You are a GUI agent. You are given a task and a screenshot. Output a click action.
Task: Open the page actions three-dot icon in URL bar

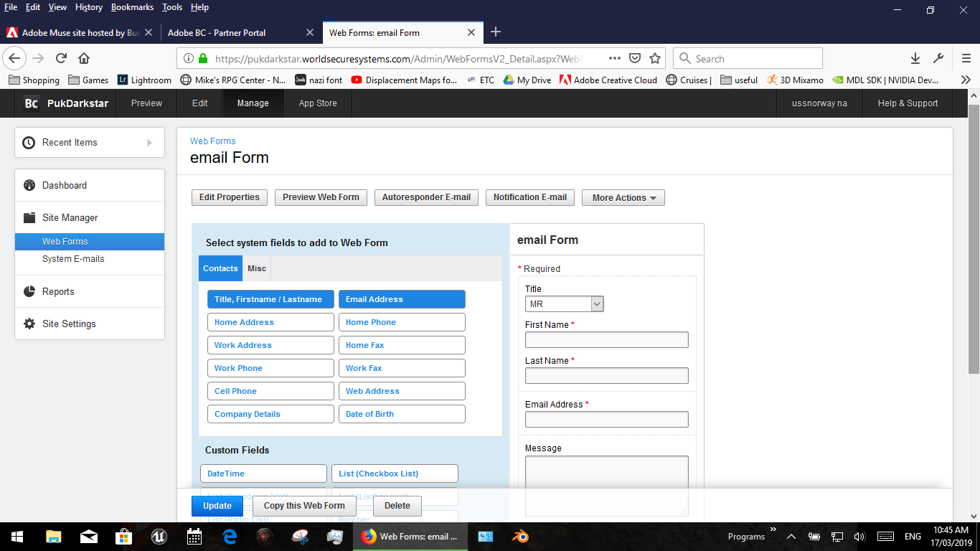pyautogui.click(x=615, y=58)
